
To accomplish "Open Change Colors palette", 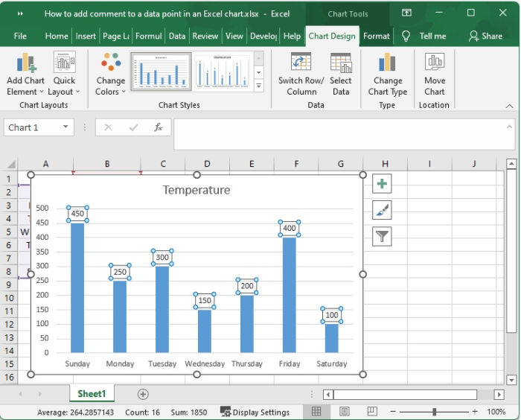I will (x=111, y=74).
